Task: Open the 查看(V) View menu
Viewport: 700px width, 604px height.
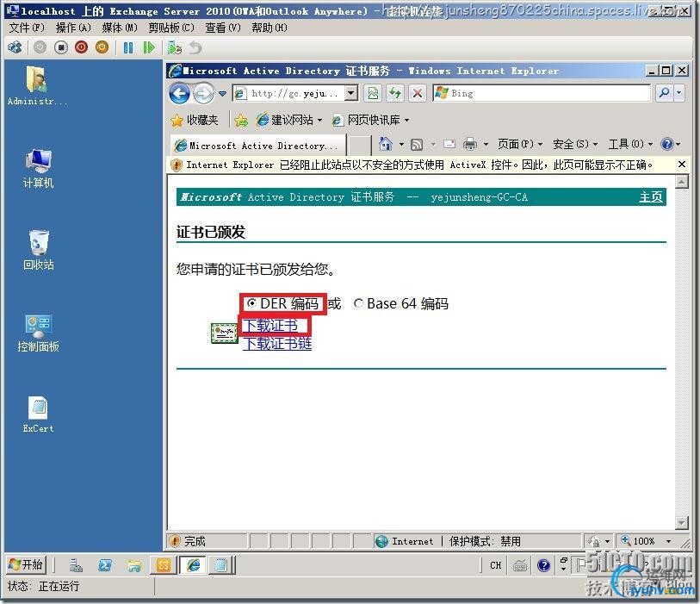Action: coord(223,28)
